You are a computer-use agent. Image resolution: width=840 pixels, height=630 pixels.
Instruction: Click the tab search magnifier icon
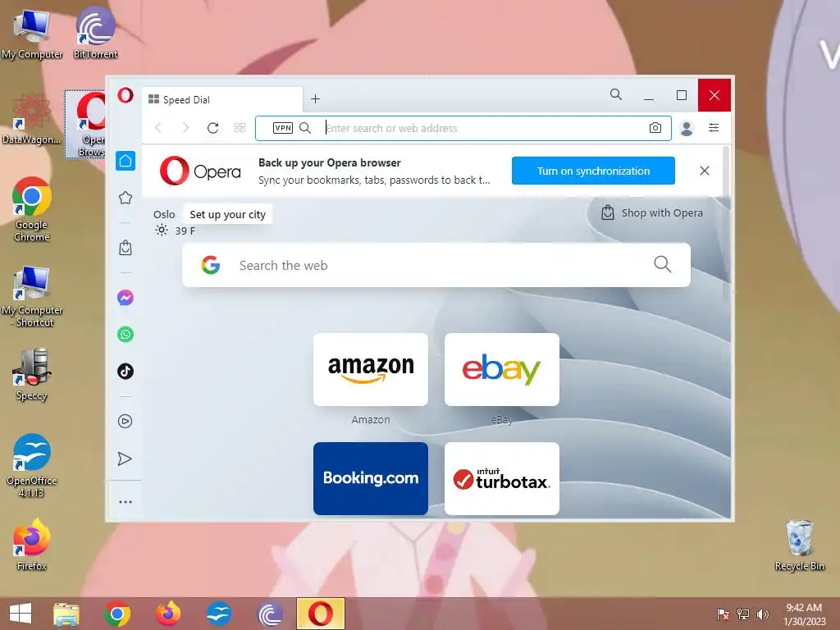click(616, 95)
